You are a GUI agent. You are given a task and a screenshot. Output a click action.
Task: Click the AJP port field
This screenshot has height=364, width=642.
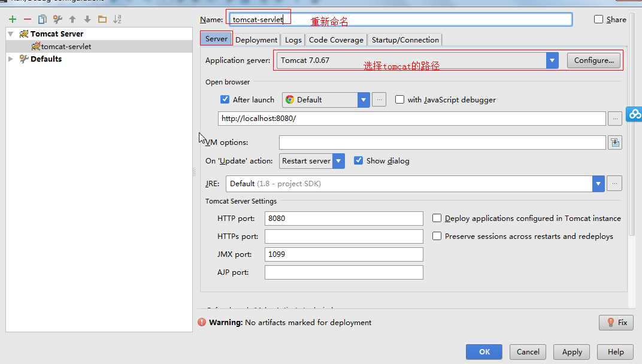tap(344, 272)
